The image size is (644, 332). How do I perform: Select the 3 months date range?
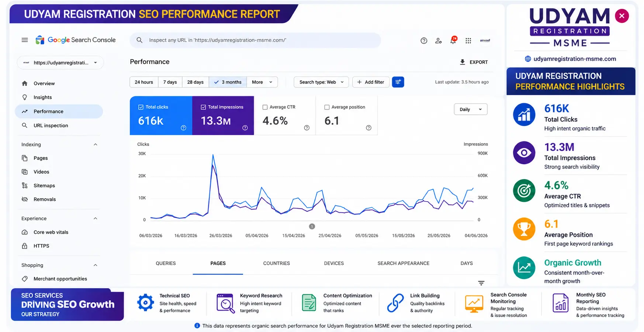(228, 82)
